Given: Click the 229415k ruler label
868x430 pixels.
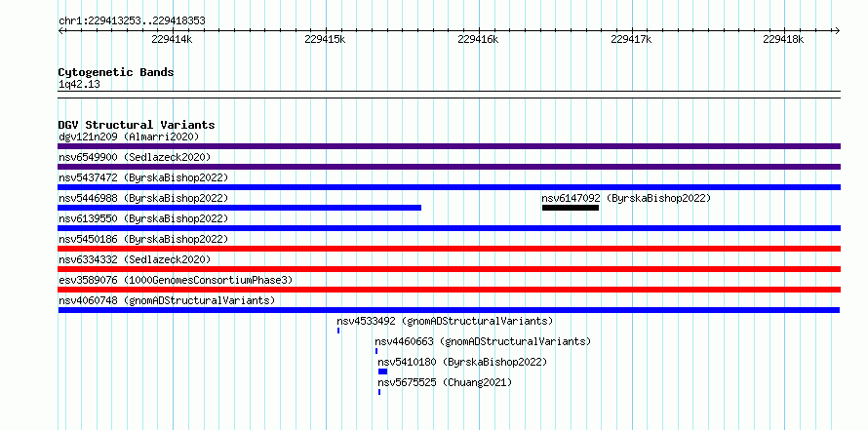Looking at the screenshot, I should (x=325, y=39).
